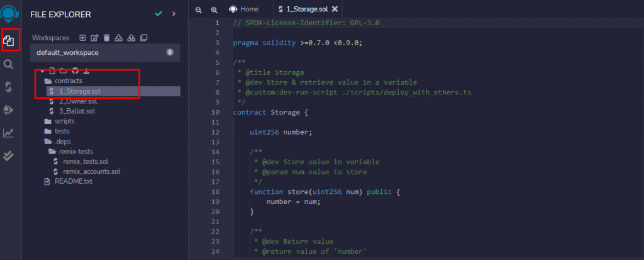Viewport: 644px width, 260px height.
Task: Delete workspace using the trash icon
Action: (107, 38)
